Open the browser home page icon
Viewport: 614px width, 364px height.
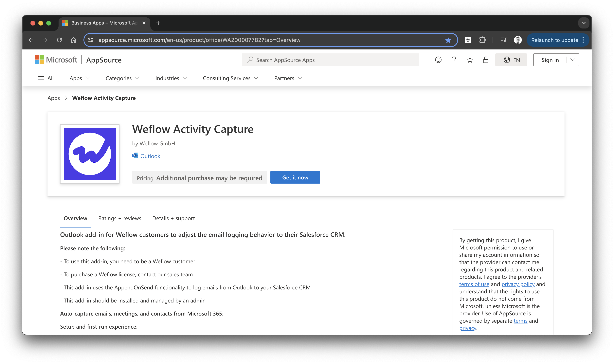(74, 40)
